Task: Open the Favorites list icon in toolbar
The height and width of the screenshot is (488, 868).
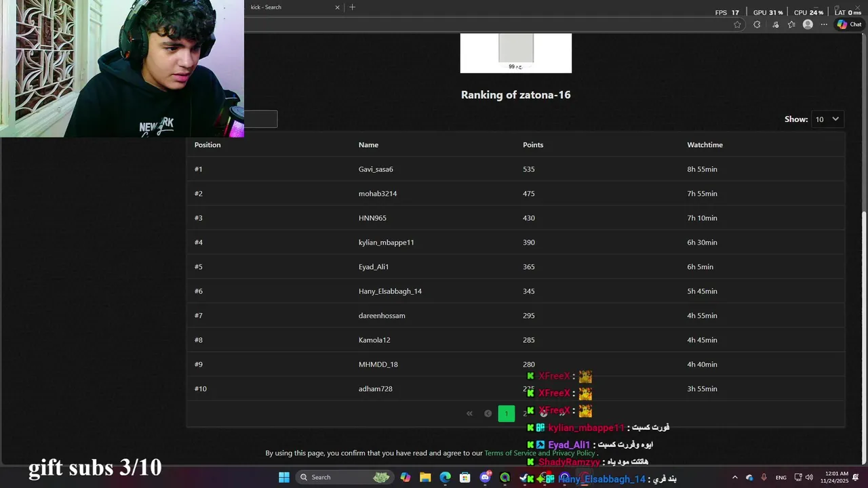Action: (x=791, y=24)
